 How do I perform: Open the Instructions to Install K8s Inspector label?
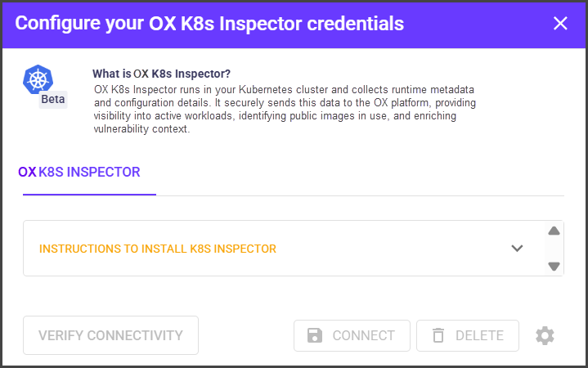coord(158,249)
